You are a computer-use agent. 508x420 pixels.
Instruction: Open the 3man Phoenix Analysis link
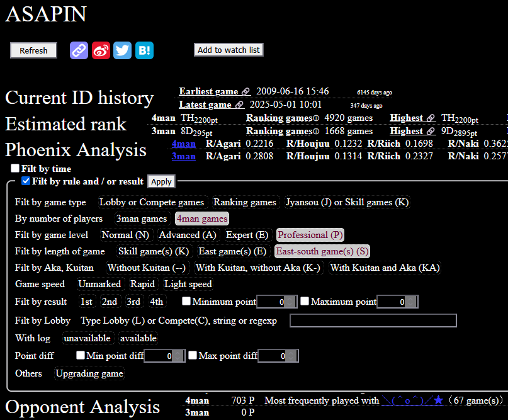click(x=183, y=157)
